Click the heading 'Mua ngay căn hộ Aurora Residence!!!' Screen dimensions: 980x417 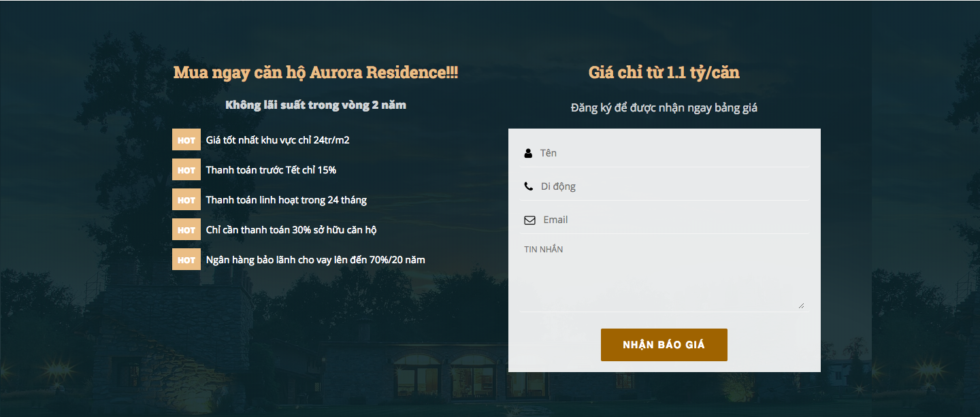[316, 72]
